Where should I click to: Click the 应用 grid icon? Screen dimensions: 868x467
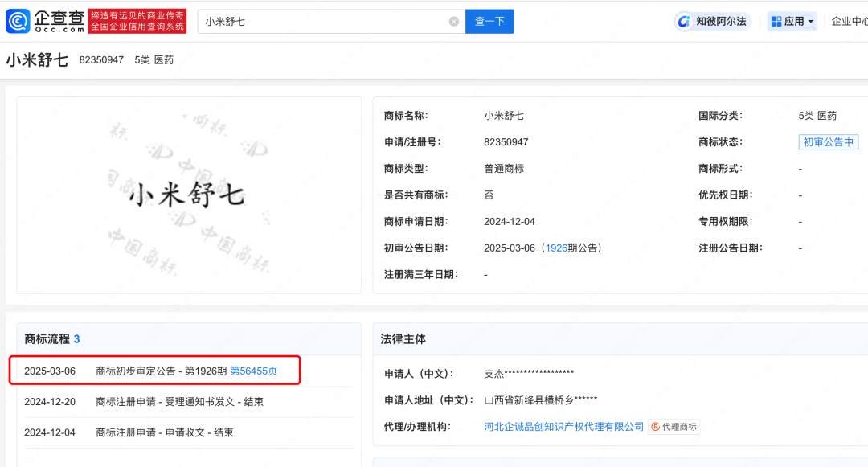pos(776,22)
